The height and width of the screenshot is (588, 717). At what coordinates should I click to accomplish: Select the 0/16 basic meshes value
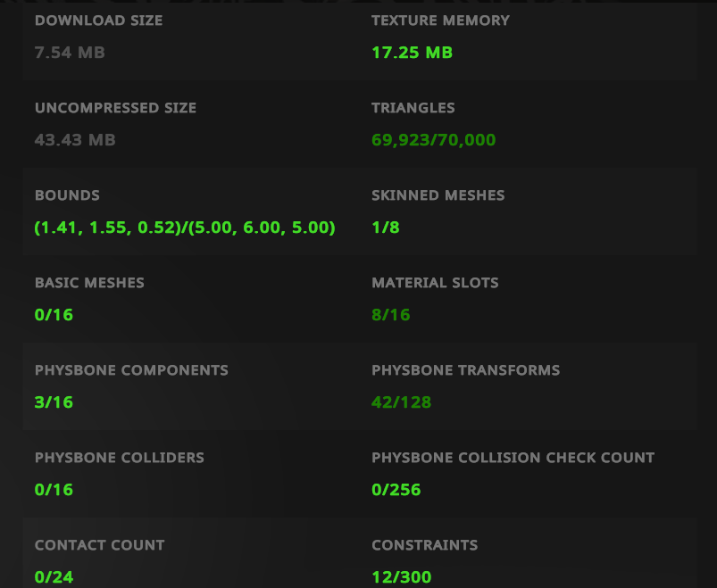click(x=54, y=315)
